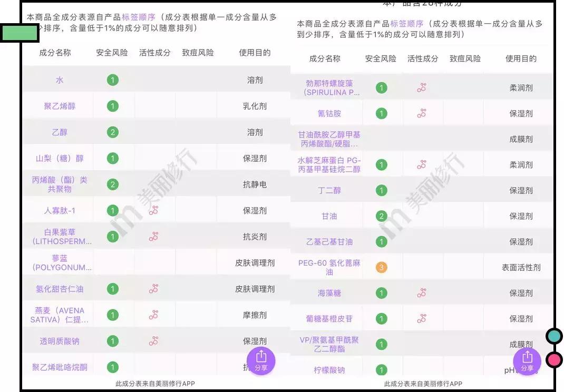The image size is (564, 392).
Task: Click active ingredient icon next to 勃那特螺旋藻
Action: (x=421, y=87)
